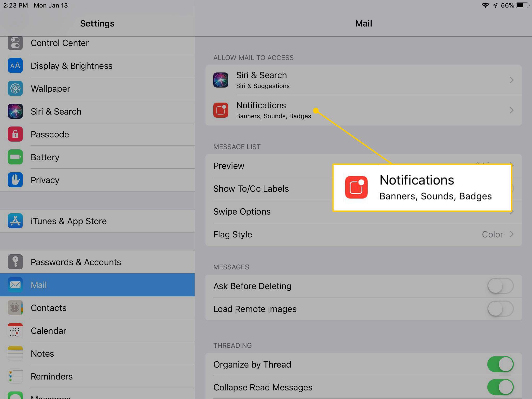Tap the Organize by Thread label
The image size is (532, 399).
[x=252, y=364]
